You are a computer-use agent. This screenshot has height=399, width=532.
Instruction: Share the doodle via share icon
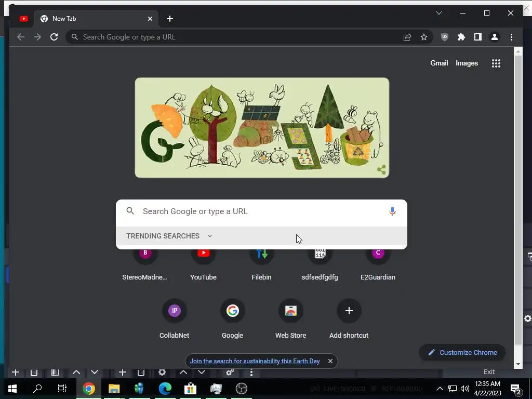click(x=381, y=169)
